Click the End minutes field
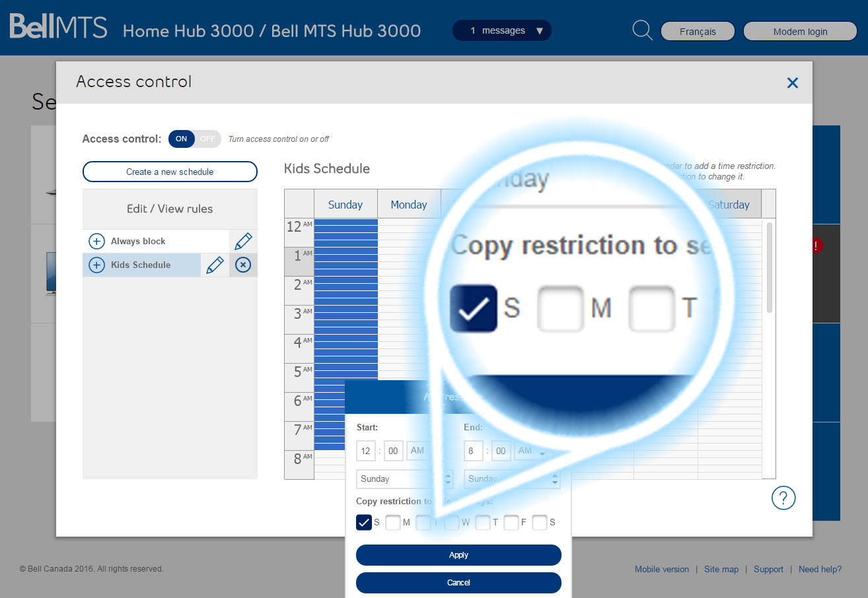868x598 pixels. click(501, 451)
